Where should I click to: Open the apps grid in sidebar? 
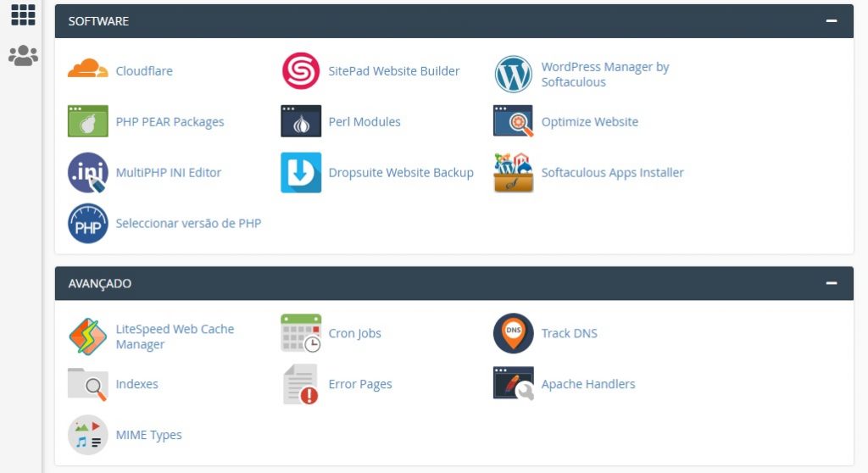23,14
